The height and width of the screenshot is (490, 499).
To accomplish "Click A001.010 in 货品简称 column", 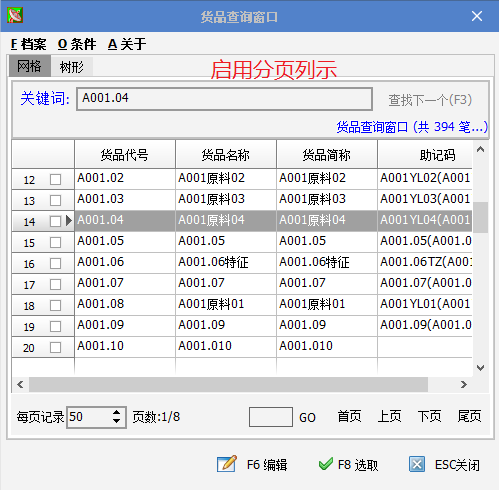I will pos(327,346).
